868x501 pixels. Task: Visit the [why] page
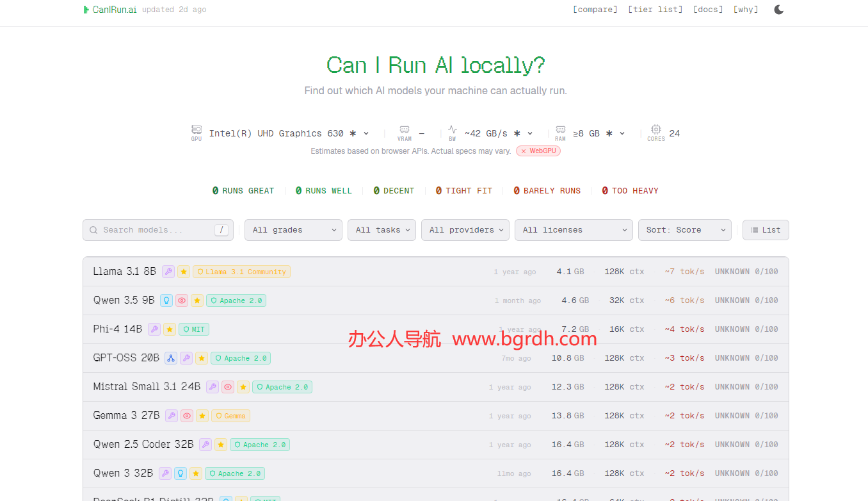point(746,10)
